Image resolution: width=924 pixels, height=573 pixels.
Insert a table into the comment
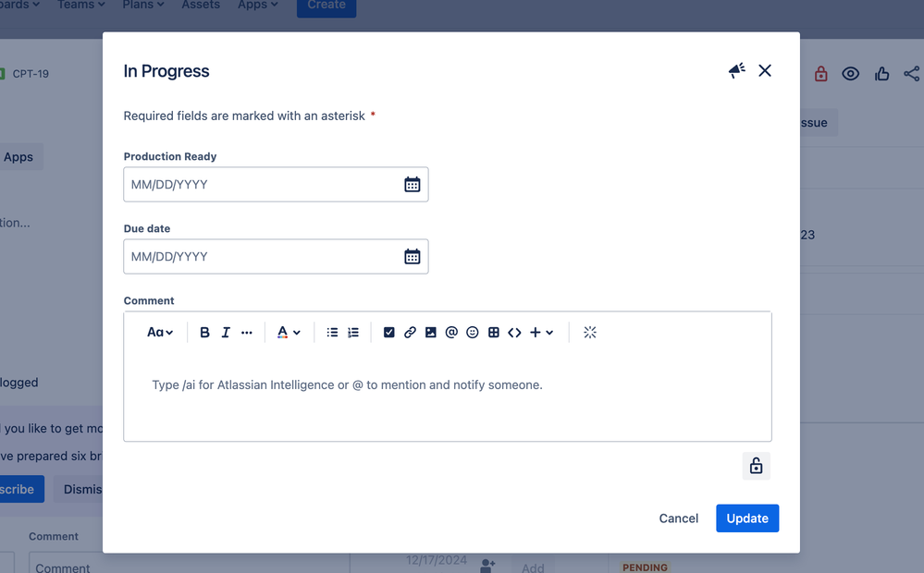pyautogui.click(x=494, y=333)
